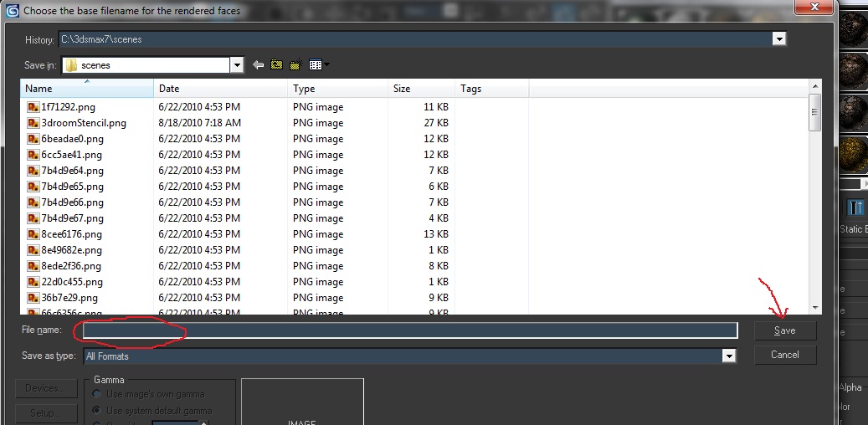
Task: Sort files by Date column
Action: (x=220, y=89)
